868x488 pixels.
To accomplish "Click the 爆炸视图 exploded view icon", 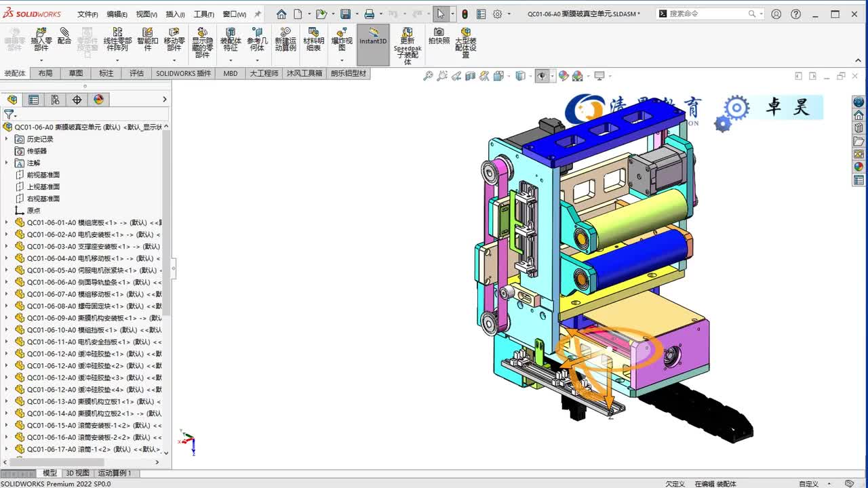I will 342,39.
